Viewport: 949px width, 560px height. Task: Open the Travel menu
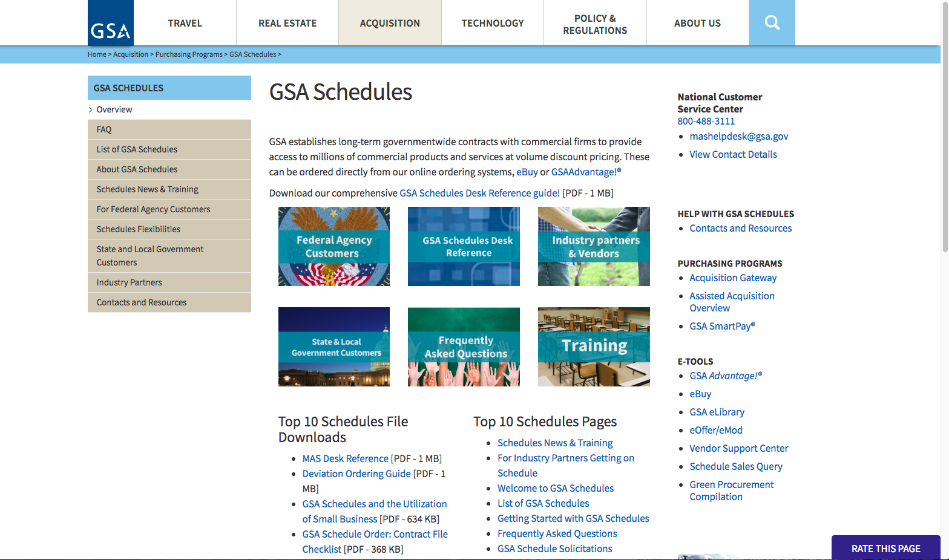pos(185,23)
